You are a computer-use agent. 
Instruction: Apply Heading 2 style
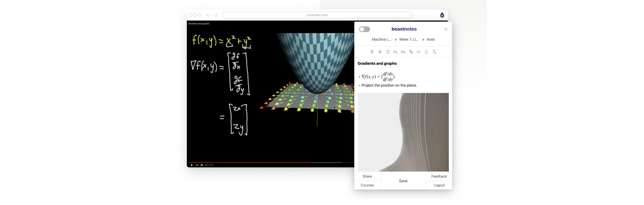point(403,52)
